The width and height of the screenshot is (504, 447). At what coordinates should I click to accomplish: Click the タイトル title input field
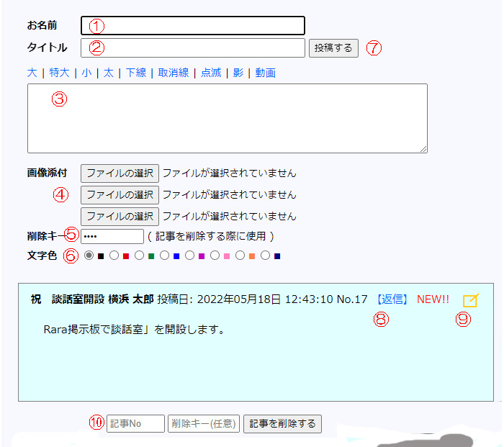point(192,48)
